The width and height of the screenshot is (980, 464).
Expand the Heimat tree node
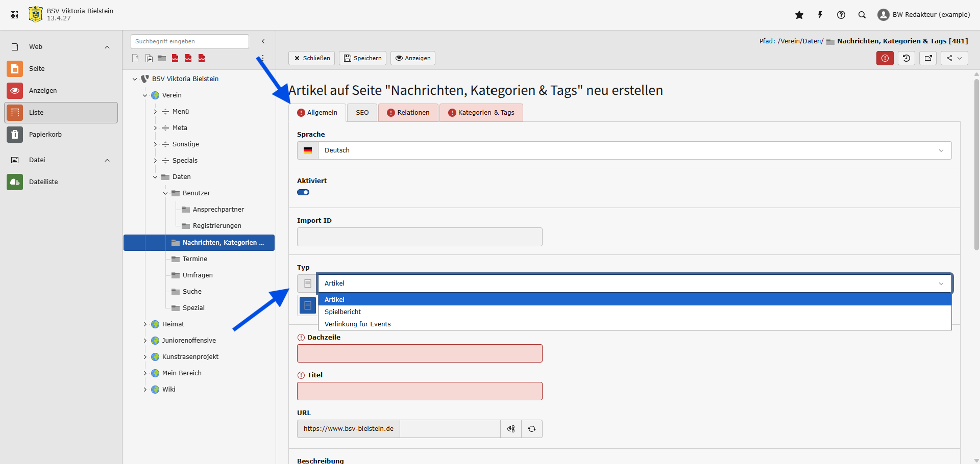[x=145, y=324]
